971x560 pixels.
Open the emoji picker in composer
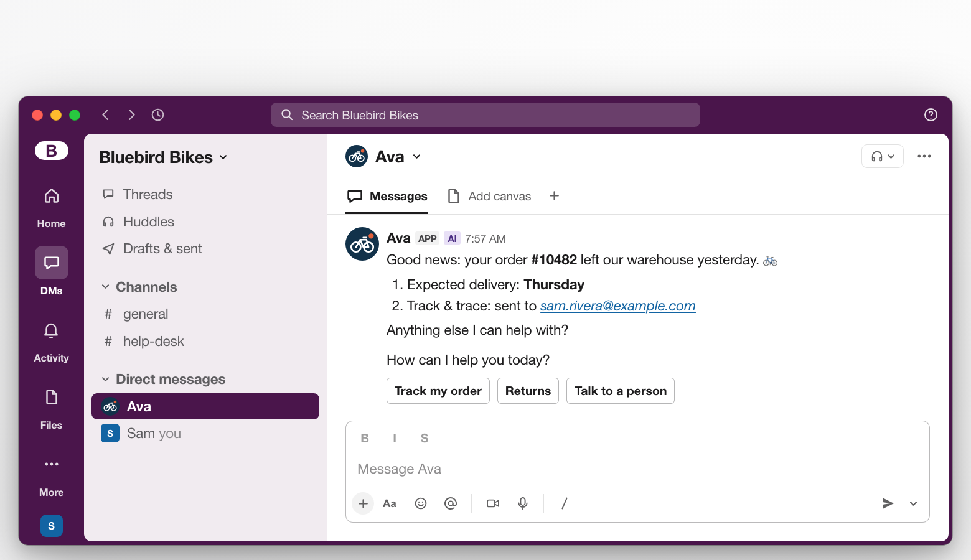point(421,503)
